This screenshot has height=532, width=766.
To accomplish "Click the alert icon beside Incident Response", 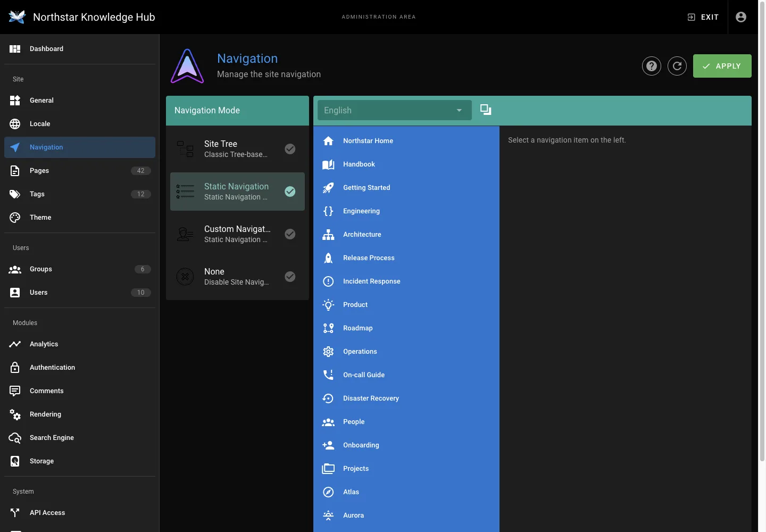I will pyautogui.click(x=328, y=281).
